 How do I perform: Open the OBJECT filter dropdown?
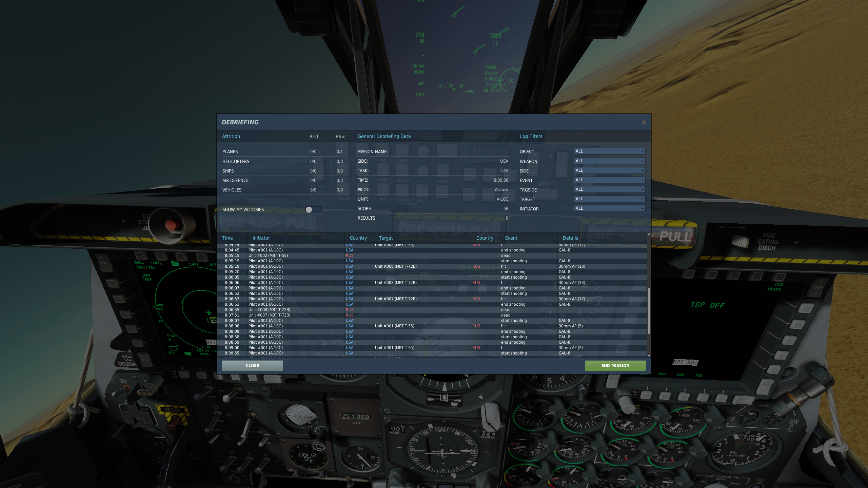point(609,151)
